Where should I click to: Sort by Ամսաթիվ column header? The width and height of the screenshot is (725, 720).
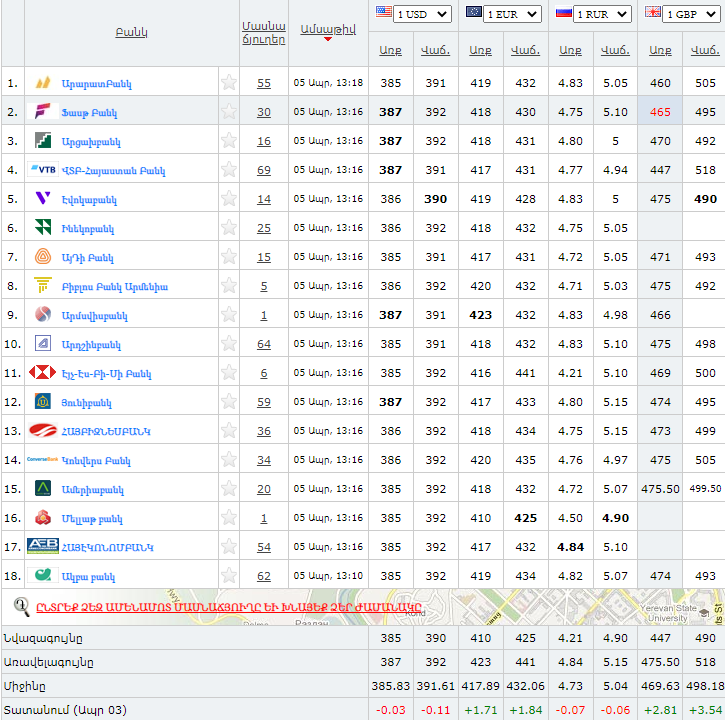[328, 30]
